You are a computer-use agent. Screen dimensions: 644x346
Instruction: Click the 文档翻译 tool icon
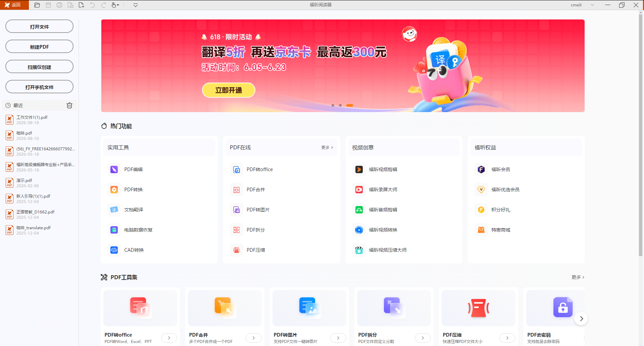114,210
